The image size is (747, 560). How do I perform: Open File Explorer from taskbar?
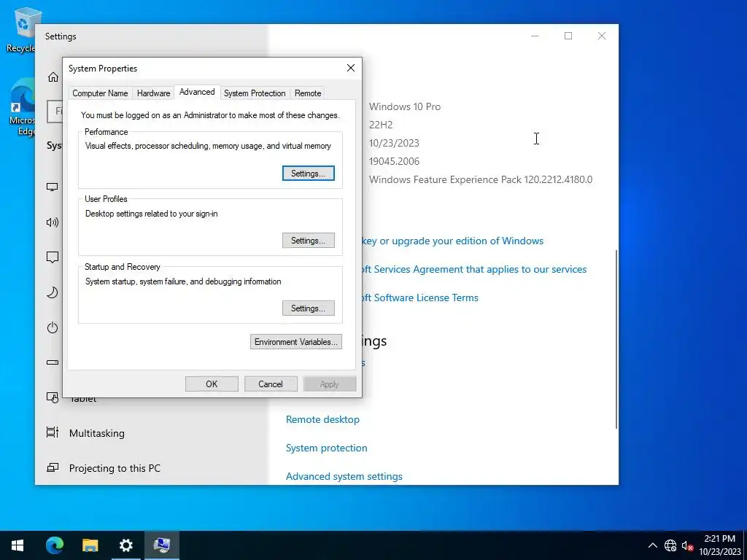(x=90, y=545)
